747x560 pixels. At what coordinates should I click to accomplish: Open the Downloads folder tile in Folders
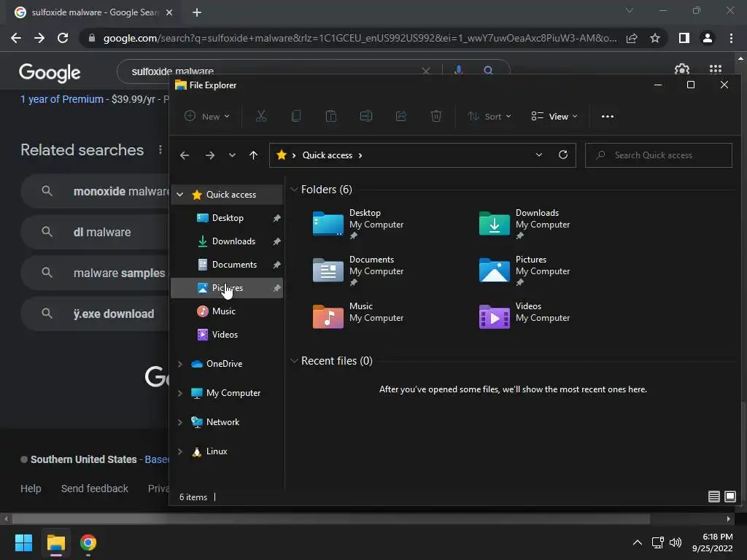[525, 224]
